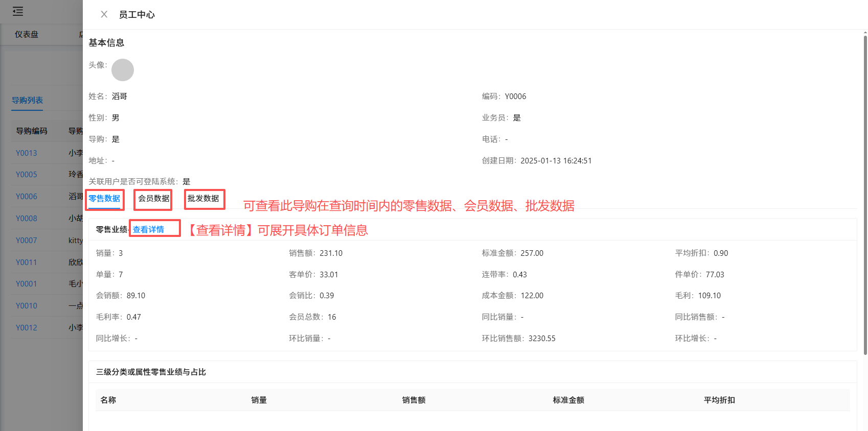Open guide code Y0001 link
The width and height of the screenshot is (868, 431).
pyautogui.click(x=27, y=283)
